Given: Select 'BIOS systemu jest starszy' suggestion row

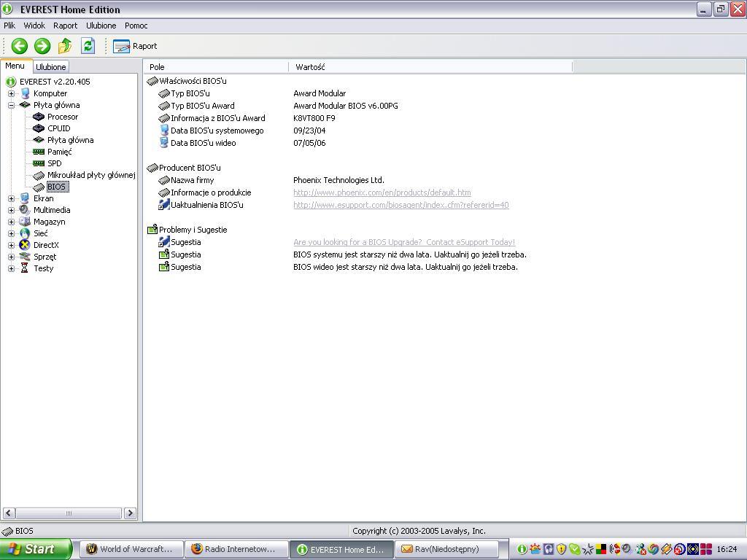Looking at the screenshot, I should tap(343, 254).
